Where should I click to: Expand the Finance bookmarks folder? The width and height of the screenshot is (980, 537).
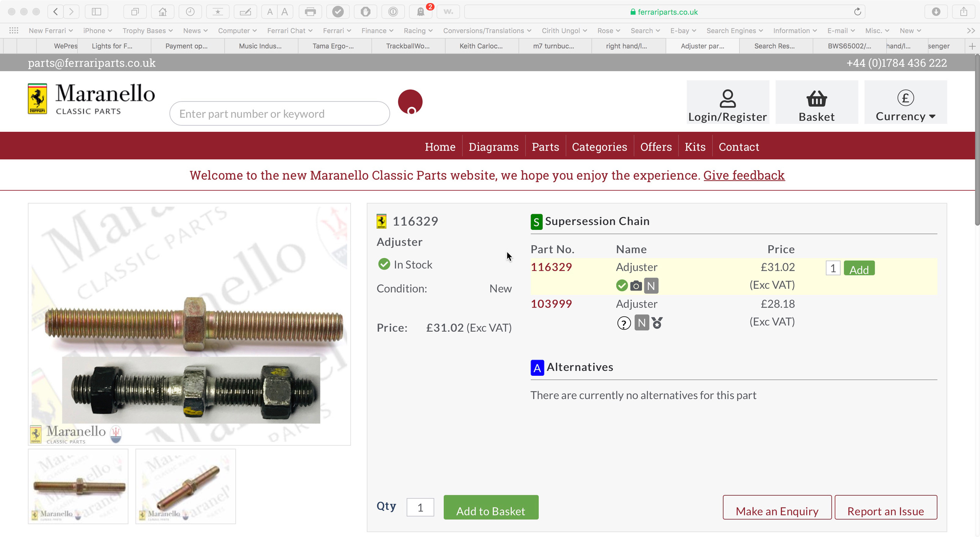[377, 31]
